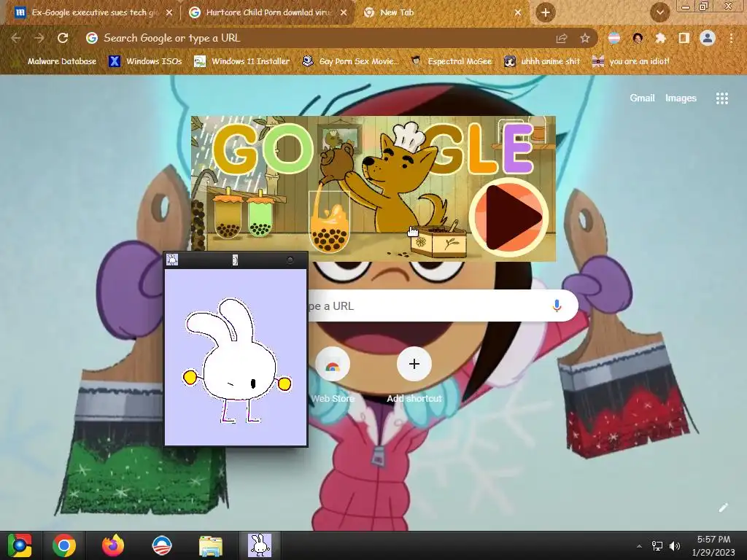Open the 'you are an idiot!' bookmark
Image resolution: width=747 pixels, height=560 pixels.
630,61
